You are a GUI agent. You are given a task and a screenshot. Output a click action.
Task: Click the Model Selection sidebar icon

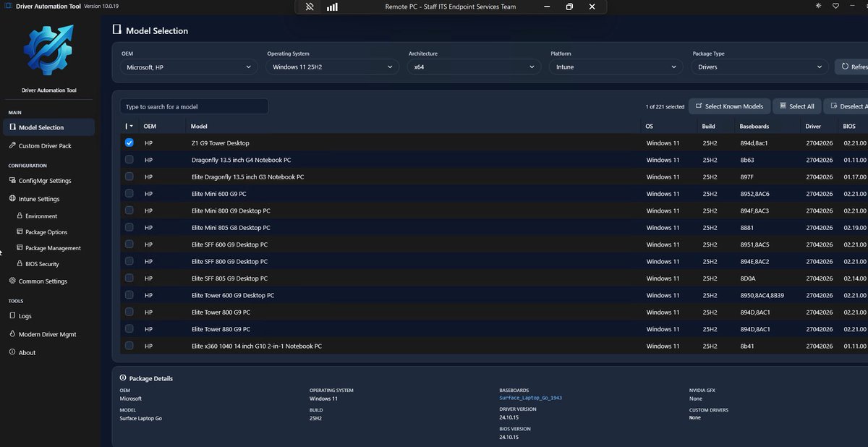click(12, 127)
